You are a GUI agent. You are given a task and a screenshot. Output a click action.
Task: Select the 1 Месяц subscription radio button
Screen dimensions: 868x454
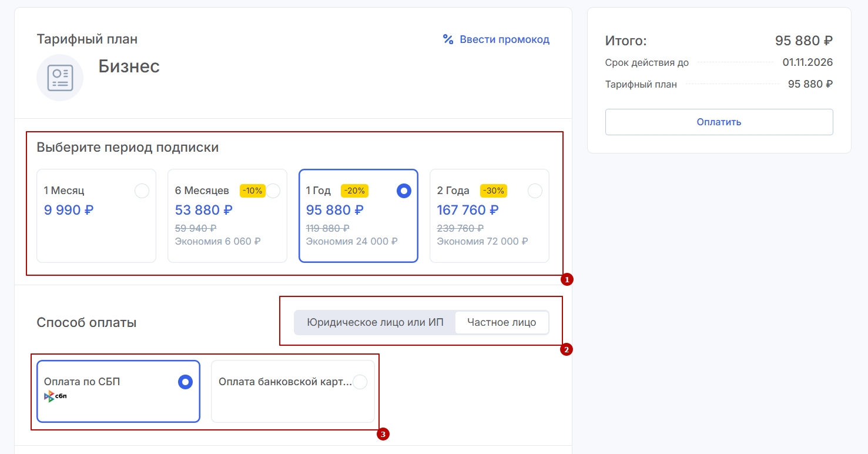coord(142,191)
